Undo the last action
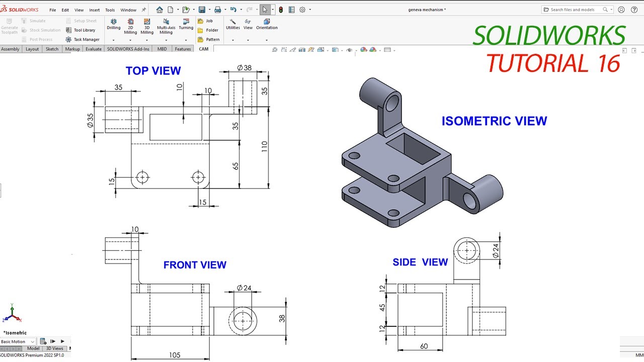The width and height of the screenshot is (644, 362). [233, 10]
